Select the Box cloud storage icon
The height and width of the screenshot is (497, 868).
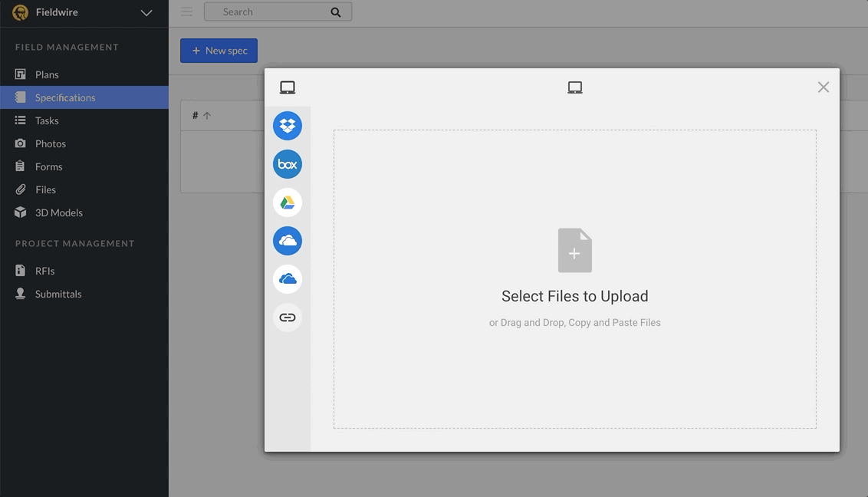point(288,164)
